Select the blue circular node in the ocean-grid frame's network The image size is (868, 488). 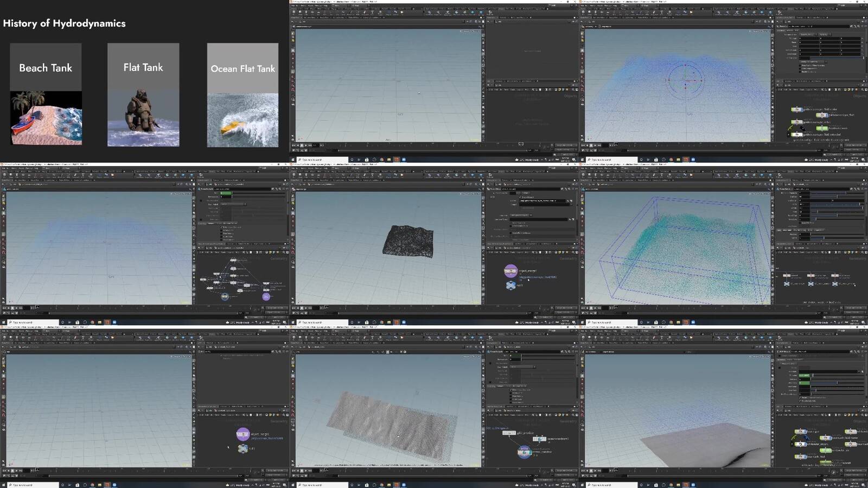pyautogui.click(x=524, y=452)
